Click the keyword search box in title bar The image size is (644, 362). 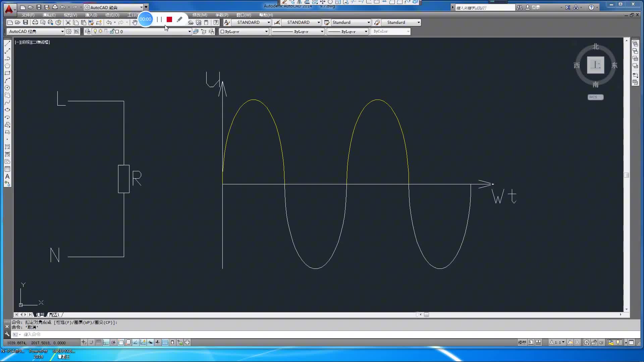[485, 7]
